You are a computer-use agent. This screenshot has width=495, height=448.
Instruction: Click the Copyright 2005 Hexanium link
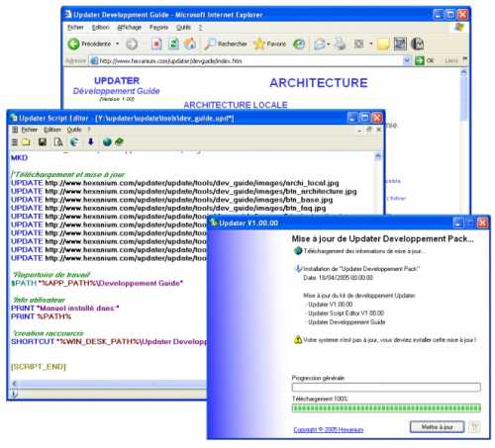(329, 430)
